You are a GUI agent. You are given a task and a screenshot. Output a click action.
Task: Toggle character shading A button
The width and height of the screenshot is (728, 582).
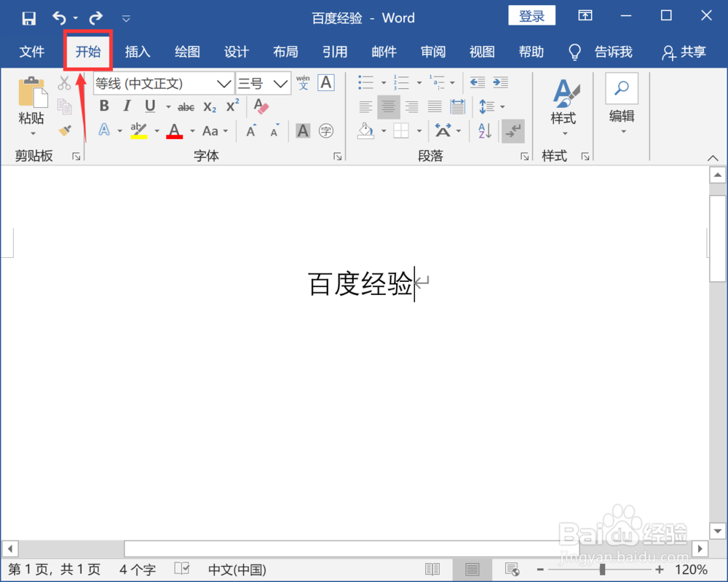pyautogui.click(x=303, y=131)
